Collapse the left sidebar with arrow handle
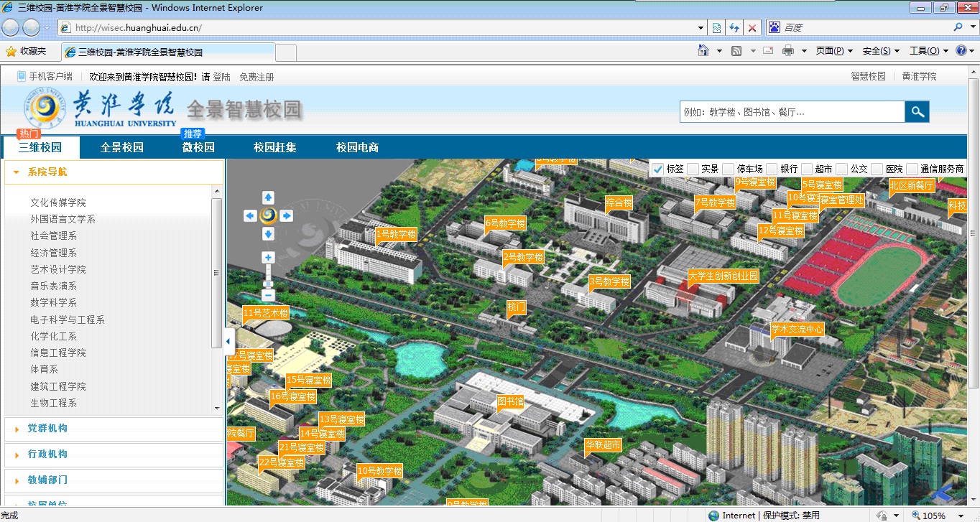The width and height of the screenshot is (980, 522). point(228,342)
